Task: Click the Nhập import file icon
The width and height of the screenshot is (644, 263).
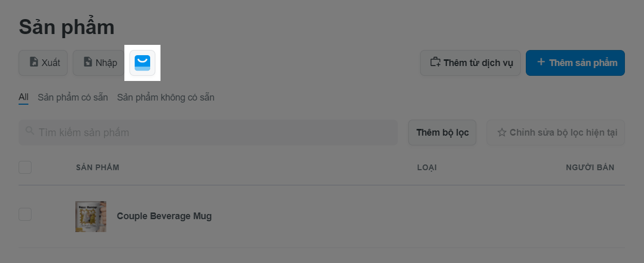Action: click(88, 62)
